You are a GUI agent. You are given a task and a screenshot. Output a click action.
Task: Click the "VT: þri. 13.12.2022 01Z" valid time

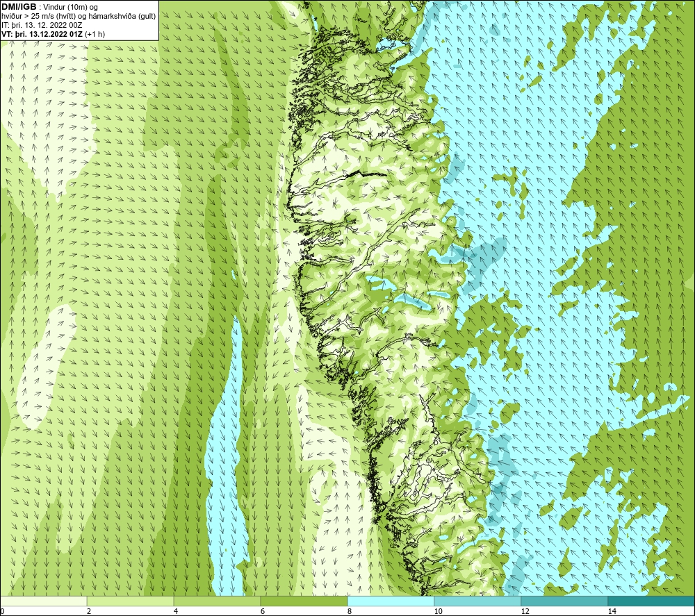[x=42, y=34]
